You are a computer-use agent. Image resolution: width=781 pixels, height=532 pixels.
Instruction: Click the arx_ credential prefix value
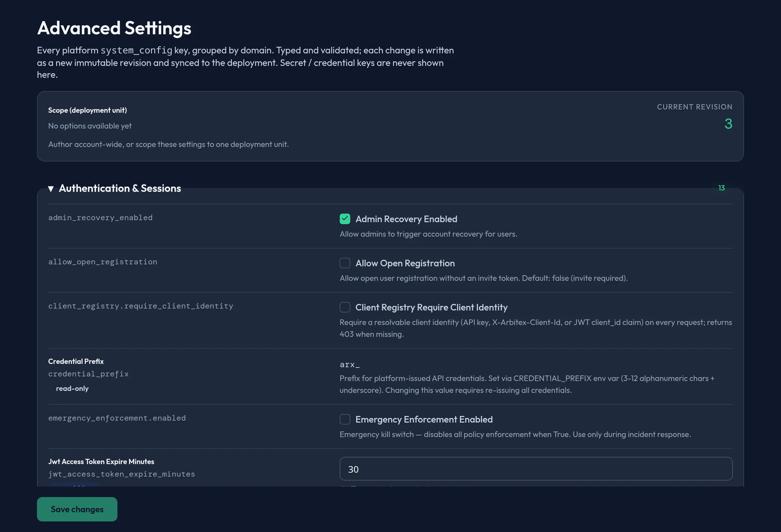click(x=350, y=365)
